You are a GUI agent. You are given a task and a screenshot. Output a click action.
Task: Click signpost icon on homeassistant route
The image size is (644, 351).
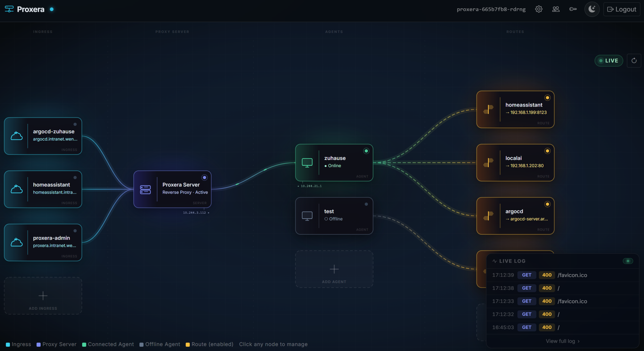click(488, 109)
